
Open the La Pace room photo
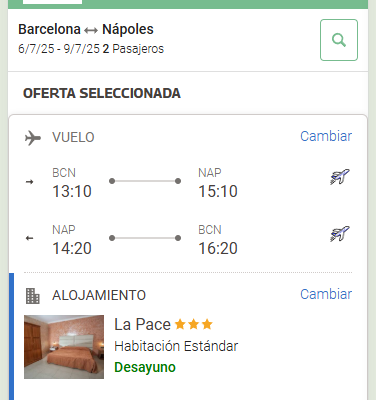coord(64,347)
